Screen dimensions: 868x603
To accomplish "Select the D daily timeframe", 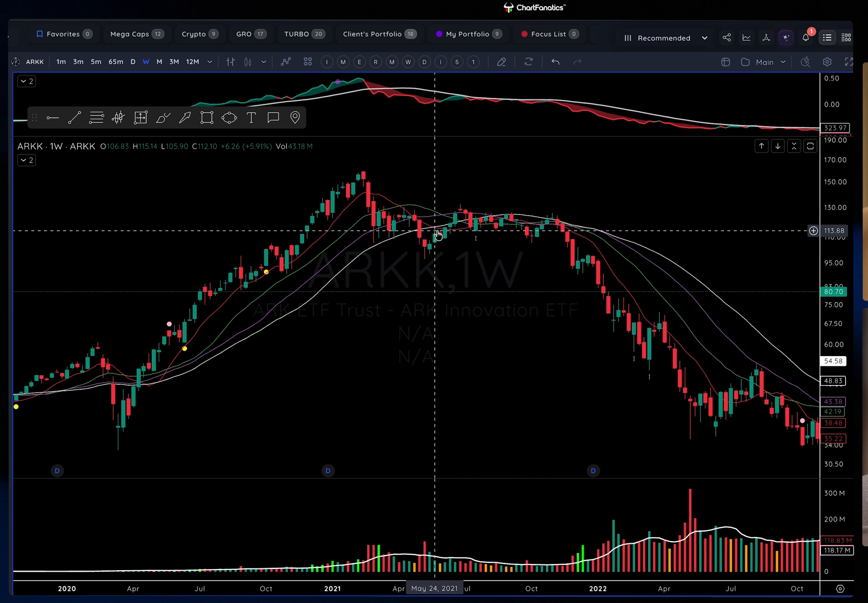I will pos(133,62).
